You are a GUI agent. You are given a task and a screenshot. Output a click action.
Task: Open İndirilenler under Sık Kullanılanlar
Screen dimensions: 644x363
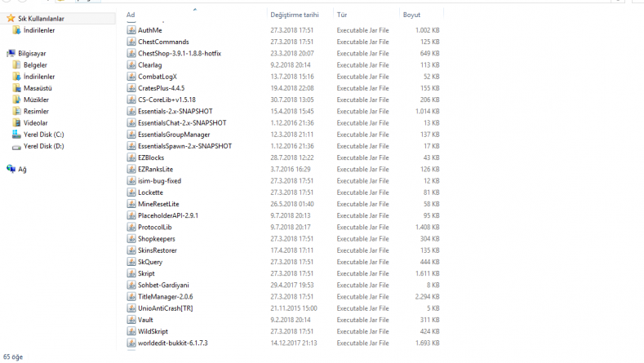[39, 30]
